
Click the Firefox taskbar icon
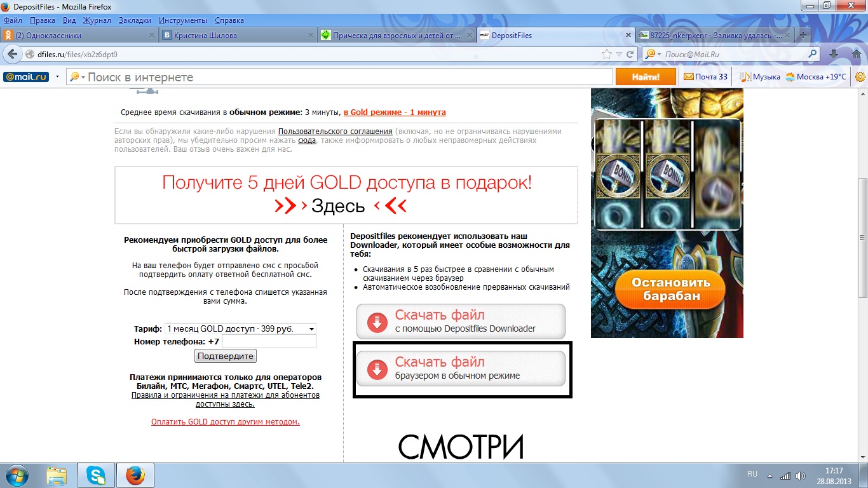135,475
